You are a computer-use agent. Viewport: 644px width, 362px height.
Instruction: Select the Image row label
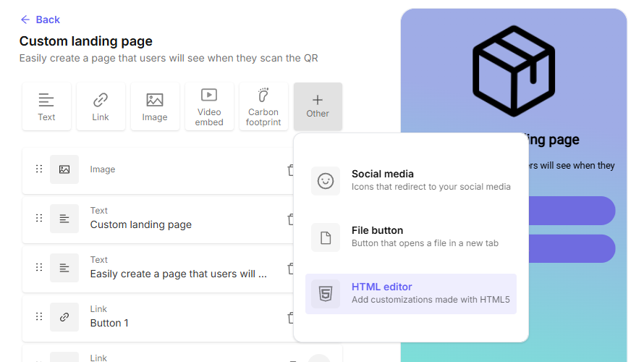point(103,169)
